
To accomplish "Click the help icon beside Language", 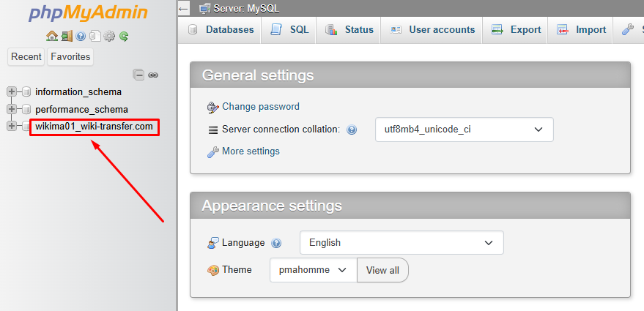I will pyautogui.click(x=276, y=243).
